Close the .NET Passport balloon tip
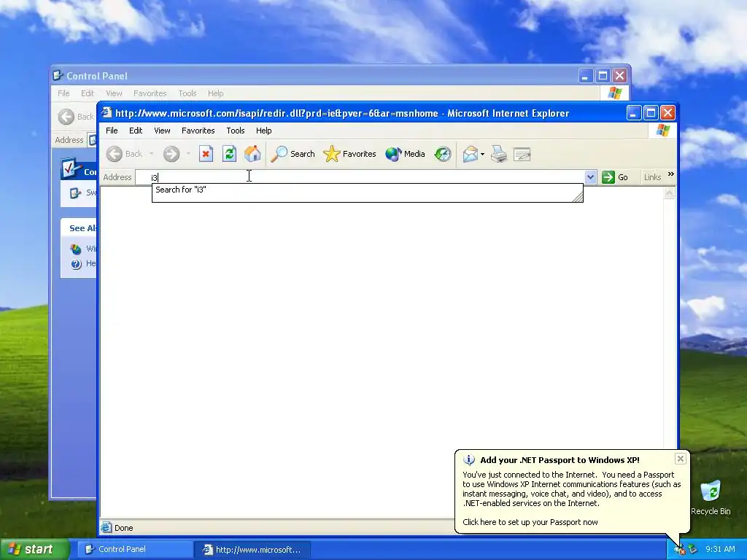The height and width of the screenshot is (560, 747). pyautogui.click(x=681, y=459)
